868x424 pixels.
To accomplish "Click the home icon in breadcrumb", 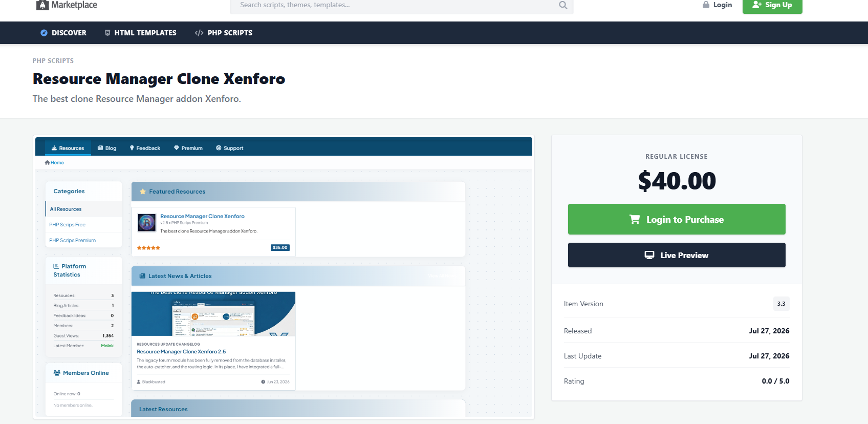I will 47,162.
